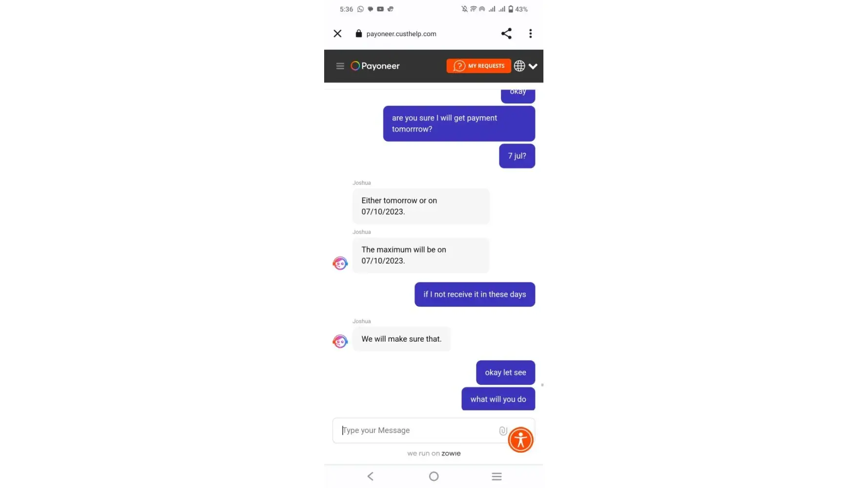Open MY REQUESTS button

(478, 66)
